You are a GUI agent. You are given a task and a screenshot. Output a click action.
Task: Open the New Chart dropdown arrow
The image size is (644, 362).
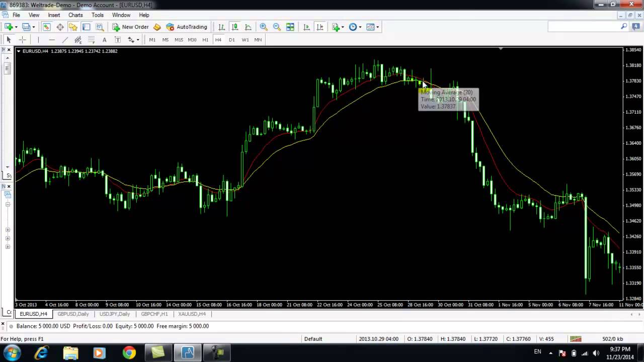tap(16, 27)
